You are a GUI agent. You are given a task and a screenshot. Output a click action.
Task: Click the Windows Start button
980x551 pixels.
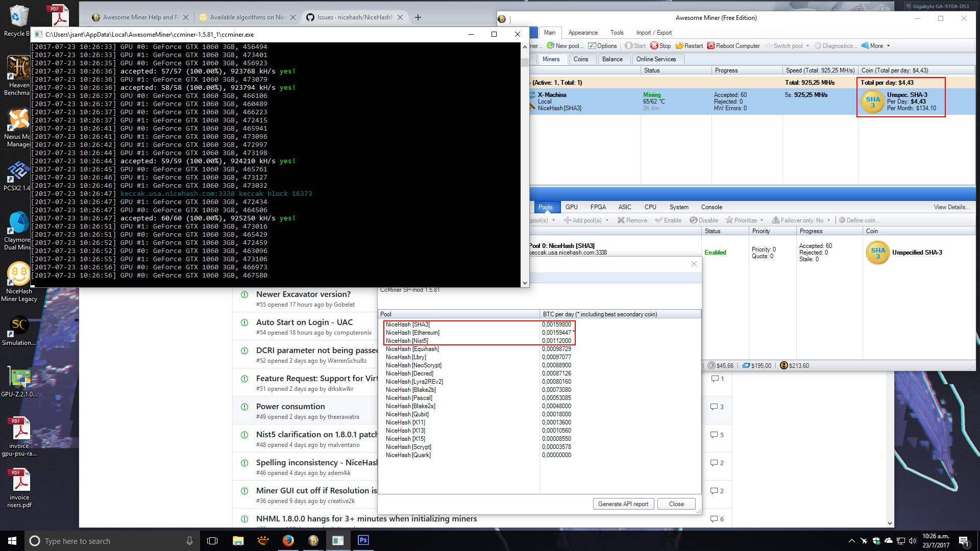click(x=12, y=541)
